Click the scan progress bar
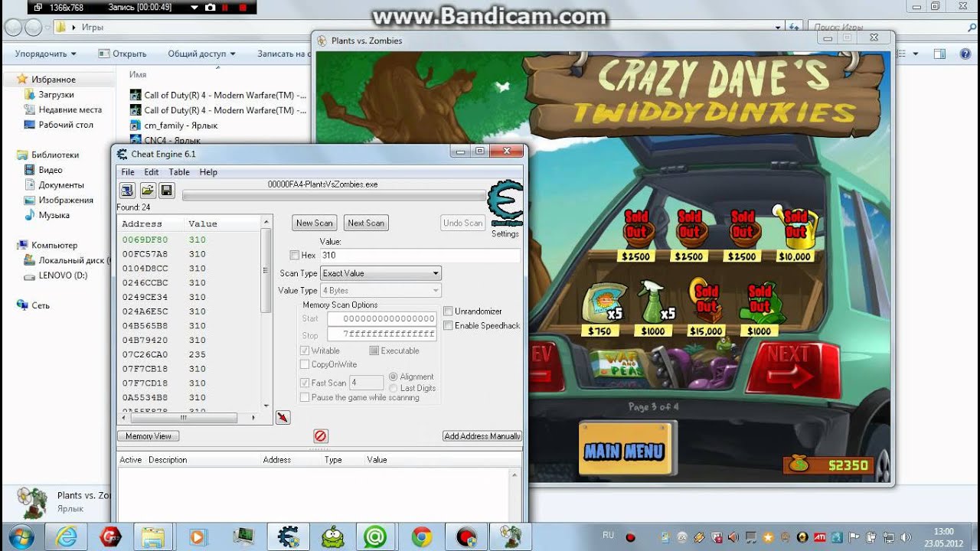Screen dimensions: 980x551 334,196
